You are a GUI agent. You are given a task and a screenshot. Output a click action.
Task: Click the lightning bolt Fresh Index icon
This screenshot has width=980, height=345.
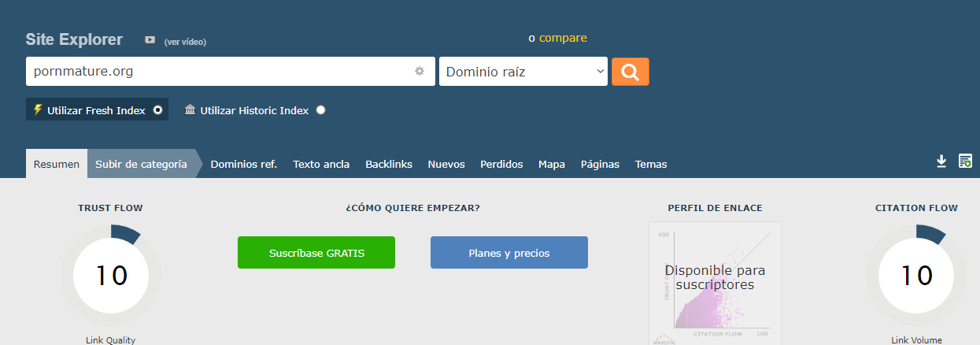(37, 110)
